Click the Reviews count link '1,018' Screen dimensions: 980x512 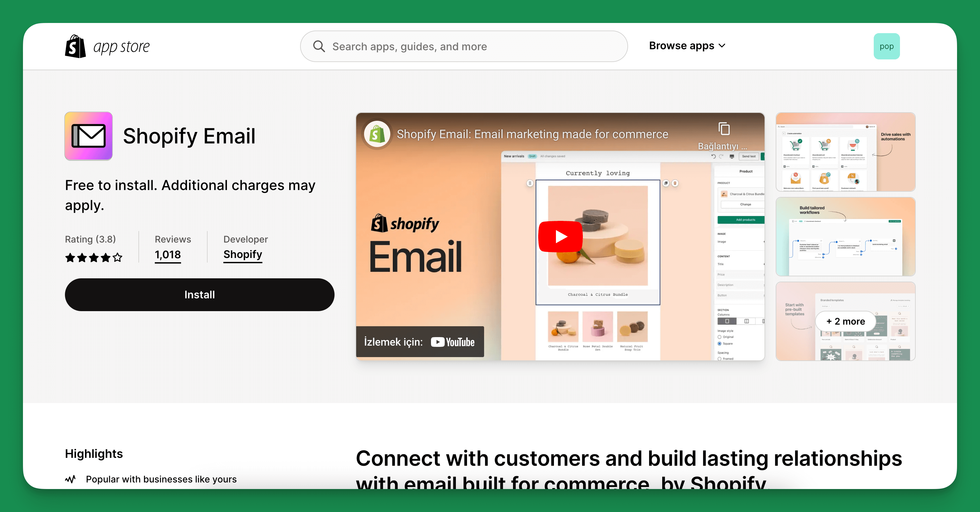click(167, 254)
